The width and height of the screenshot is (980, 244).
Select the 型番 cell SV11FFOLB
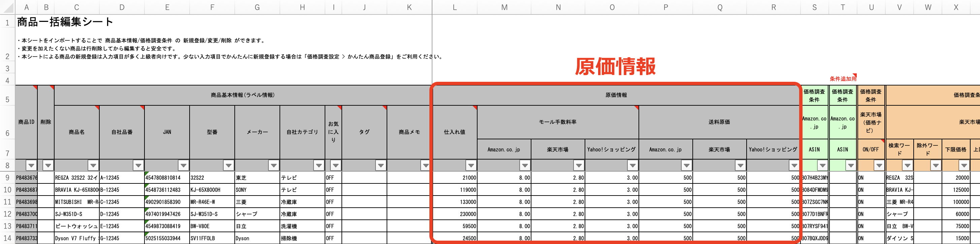[212, 238]
